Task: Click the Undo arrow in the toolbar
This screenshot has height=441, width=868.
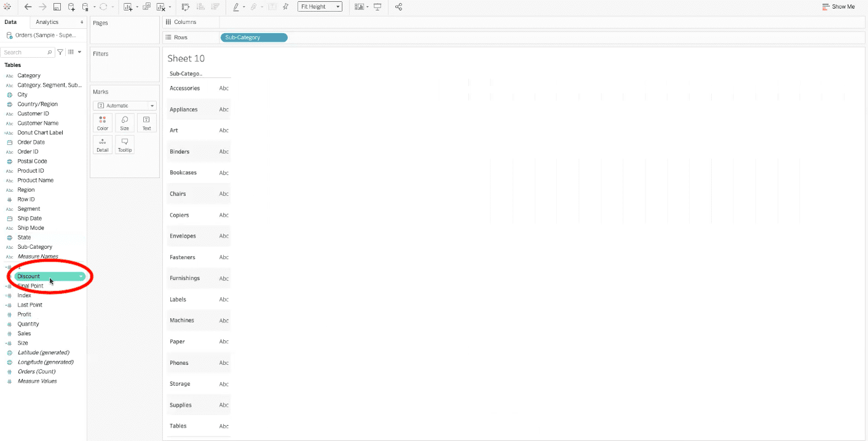Action: coord(28,7)
